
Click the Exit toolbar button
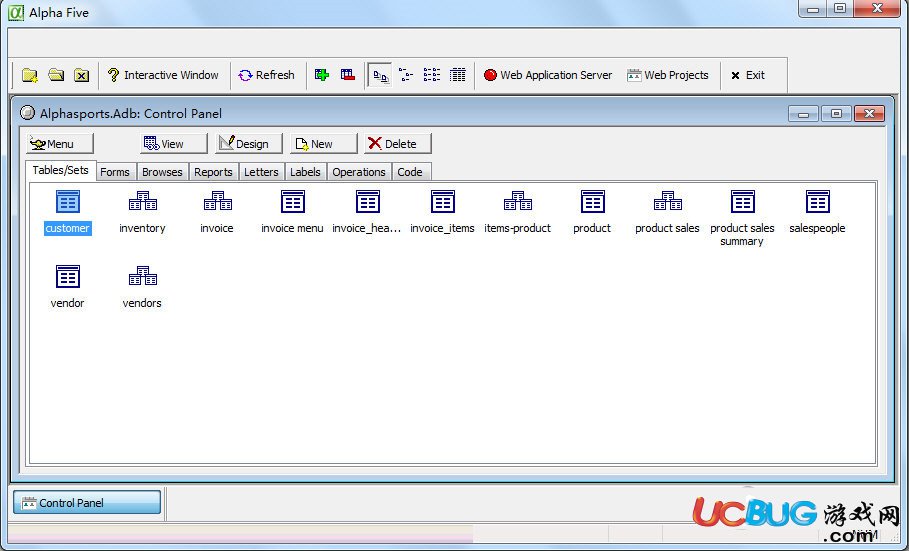click(x=748, y=75)
